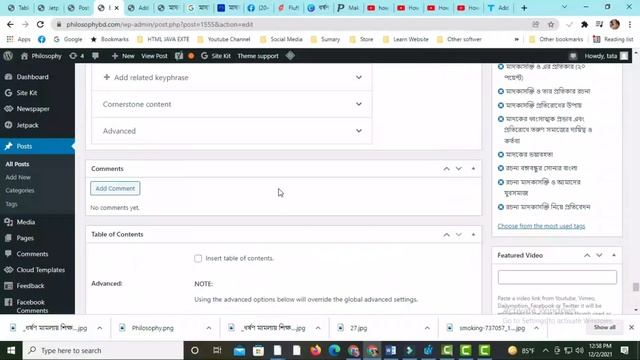
Task: Reload the browser page
Action: [40, 24]
